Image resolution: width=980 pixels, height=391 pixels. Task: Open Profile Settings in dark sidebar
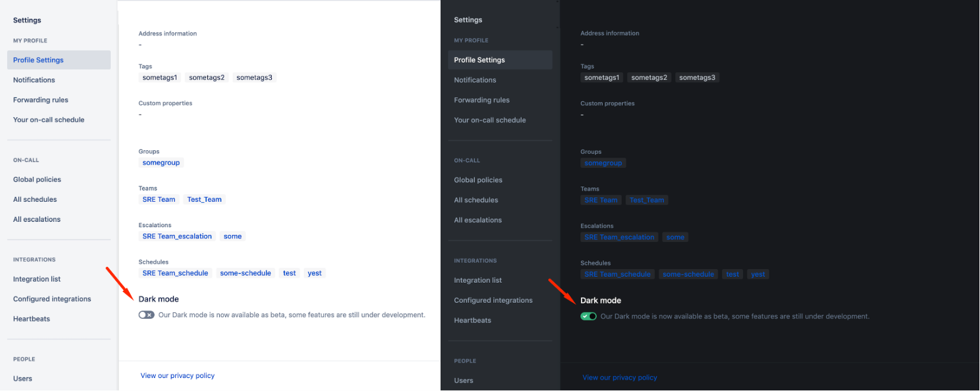coord(500,60)
